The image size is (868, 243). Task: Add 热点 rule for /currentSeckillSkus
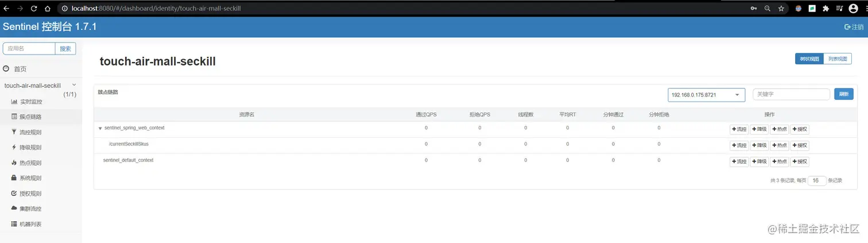pos(780,145)
